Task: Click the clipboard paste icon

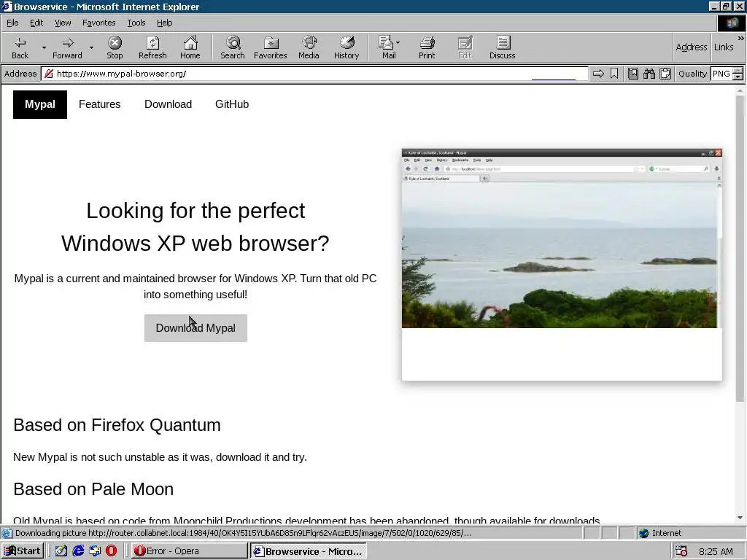Action: point(665,74)
